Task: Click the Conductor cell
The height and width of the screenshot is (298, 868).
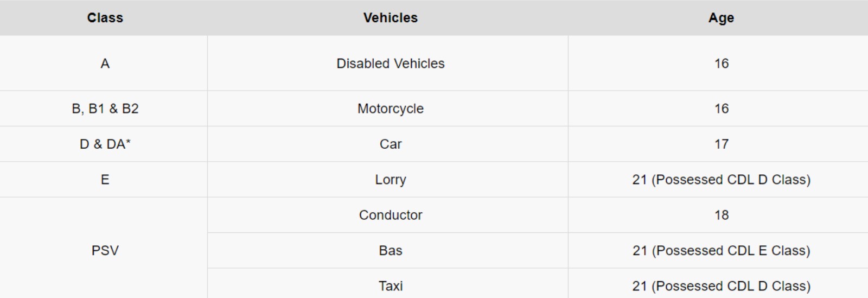Action: (390, 215)
